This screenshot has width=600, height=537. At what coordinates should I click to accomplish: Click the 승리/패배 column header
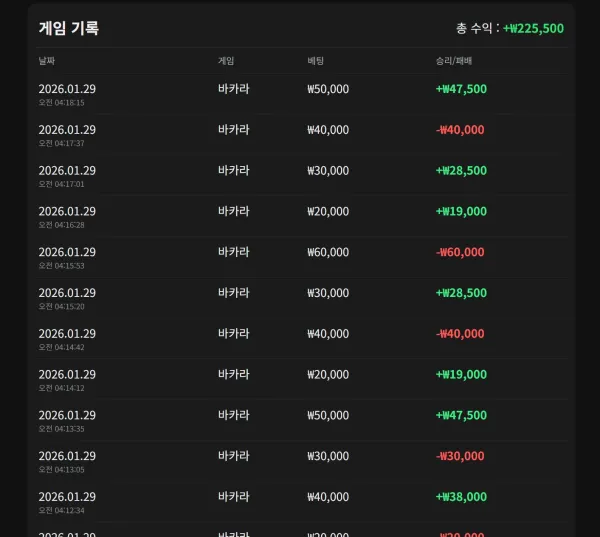(x=454, y=61)
